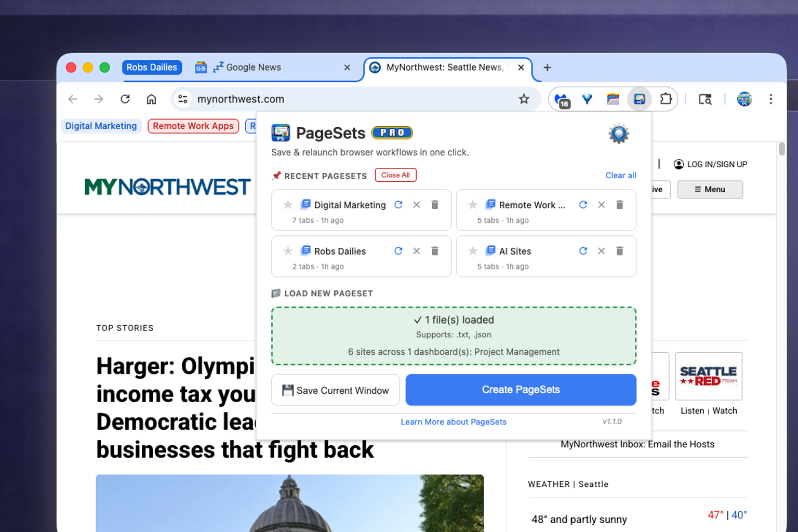Open Learn More about PageSets link
This screenshot has width=798, height=532.
[454, 422]
